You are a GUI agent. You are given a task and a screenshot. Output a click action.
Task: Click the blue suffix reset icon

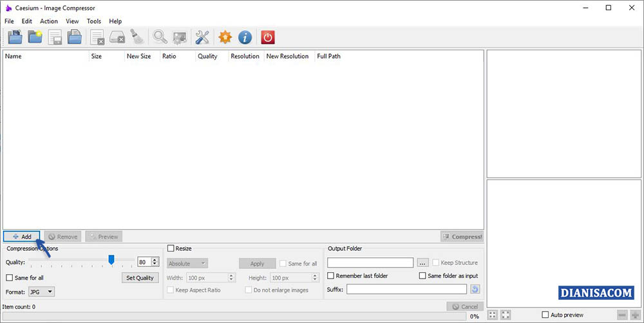coord(475,290)
